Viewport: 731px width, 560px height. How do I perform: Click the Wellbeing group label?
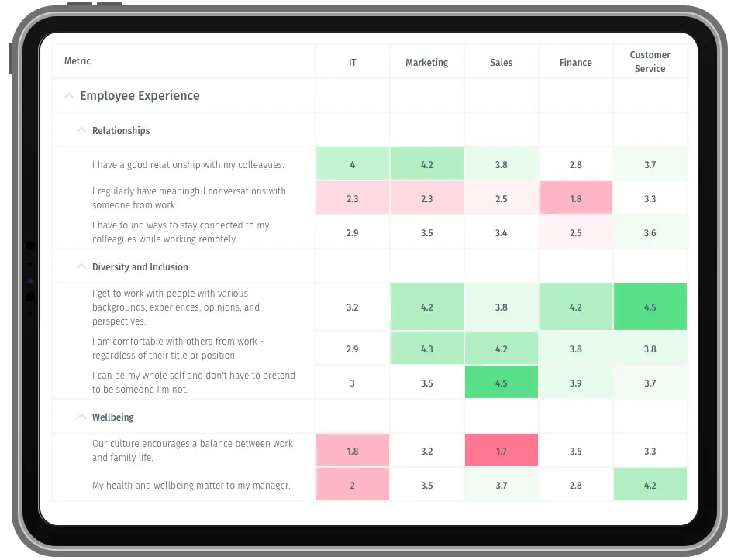click(x=113, y=417)
